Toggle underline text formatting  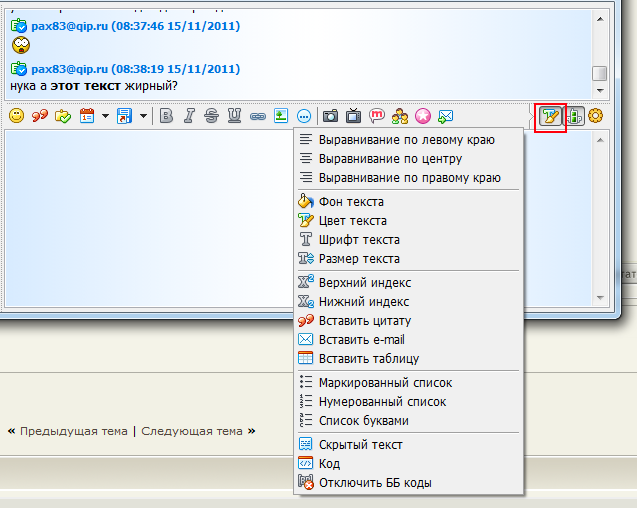(x=234, y=116)
